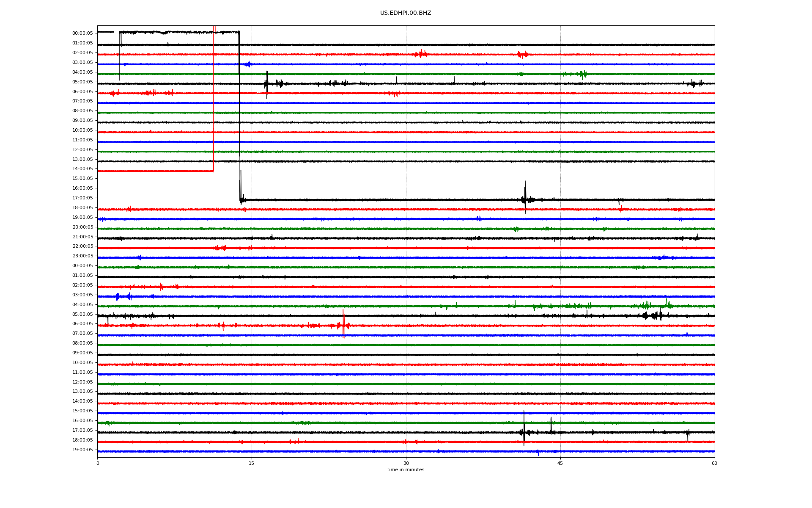Click the red spike on second 06:00:05 trace
This screenshot has width=812, height=508.
click(343, 324)
